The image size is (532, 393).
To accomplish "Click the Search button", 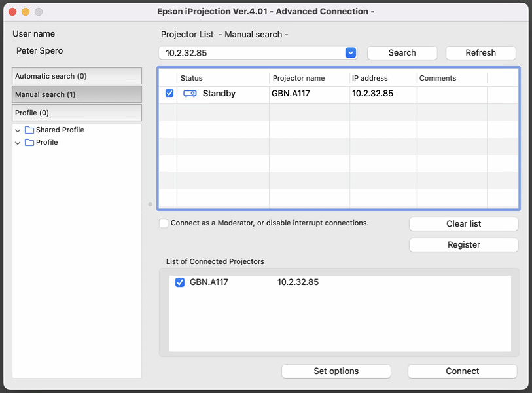I will click(x=402, y=53).
